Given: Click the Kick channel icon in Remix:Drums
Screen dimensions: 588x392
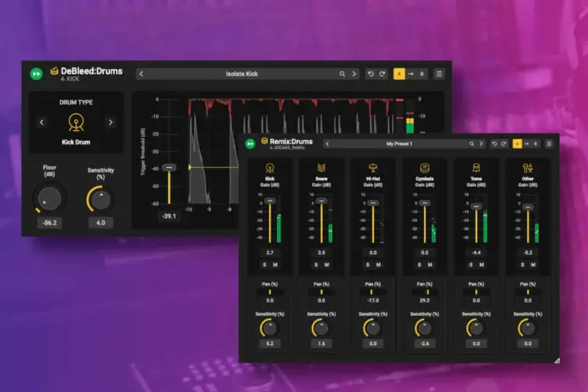Looking at the screenshot, I should tap(270, 168).
